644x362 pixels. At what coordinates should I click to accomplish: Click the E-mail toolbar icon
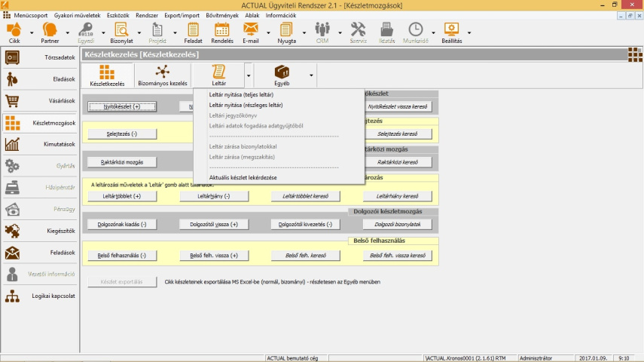[250, 32]
